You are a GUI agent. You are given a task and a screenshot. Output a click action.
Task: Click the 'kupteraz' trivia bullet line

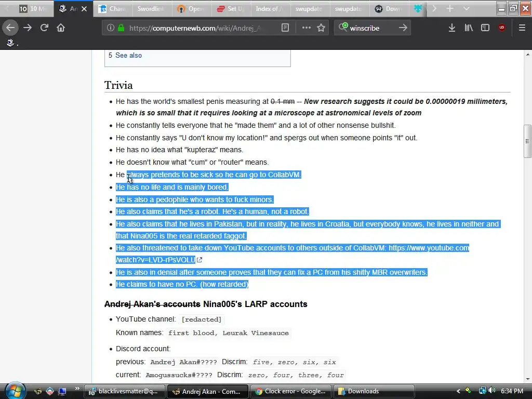179,150
